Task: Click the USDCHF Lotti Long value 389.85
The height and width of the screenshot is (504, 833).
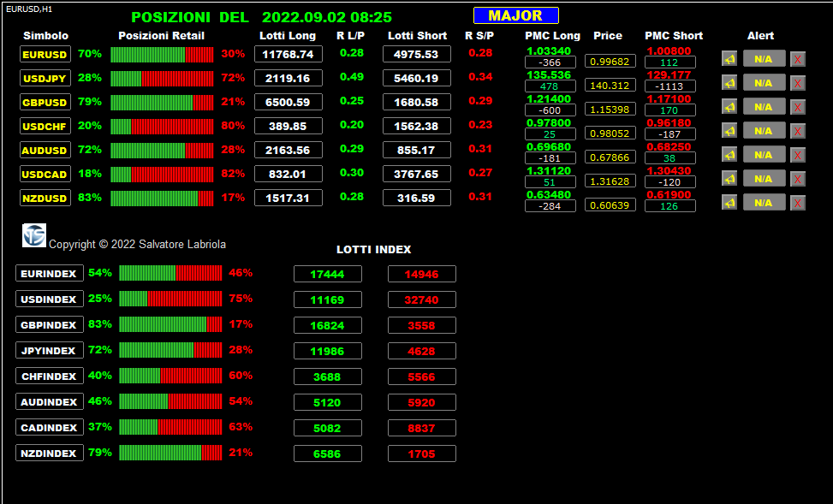Action: point(289,126)
